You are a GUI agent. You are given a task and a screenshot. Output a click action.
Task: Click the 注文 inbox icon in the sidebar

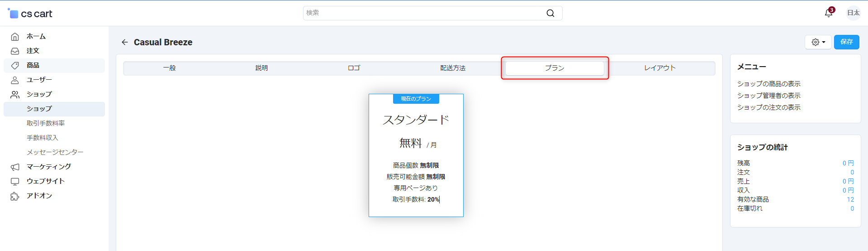(15, 51)
